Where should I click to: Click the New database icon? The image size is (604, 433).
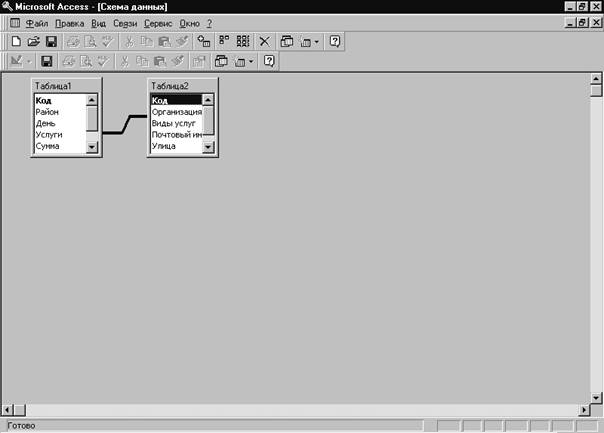point(16,41)
